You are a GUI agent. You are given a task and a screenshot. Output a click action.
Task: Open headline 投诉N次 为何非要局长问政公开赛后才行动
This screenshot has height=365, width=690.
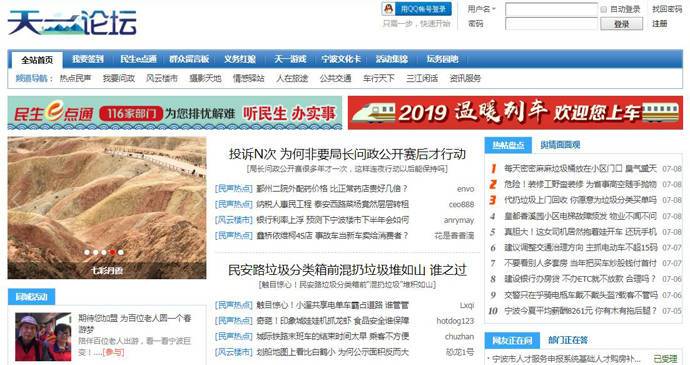(x=347, y=154)
